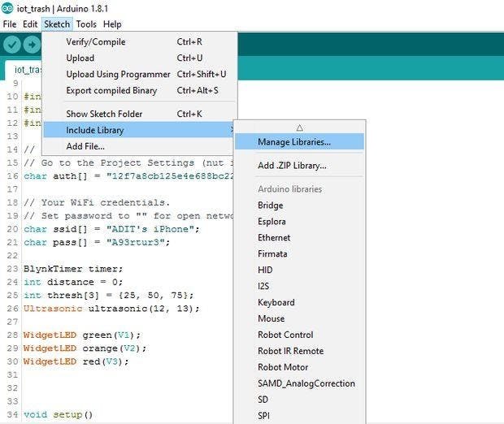This screenshot has height=424, width=504.
Task: Include the Robot IR Remote library
Action: 300,351
